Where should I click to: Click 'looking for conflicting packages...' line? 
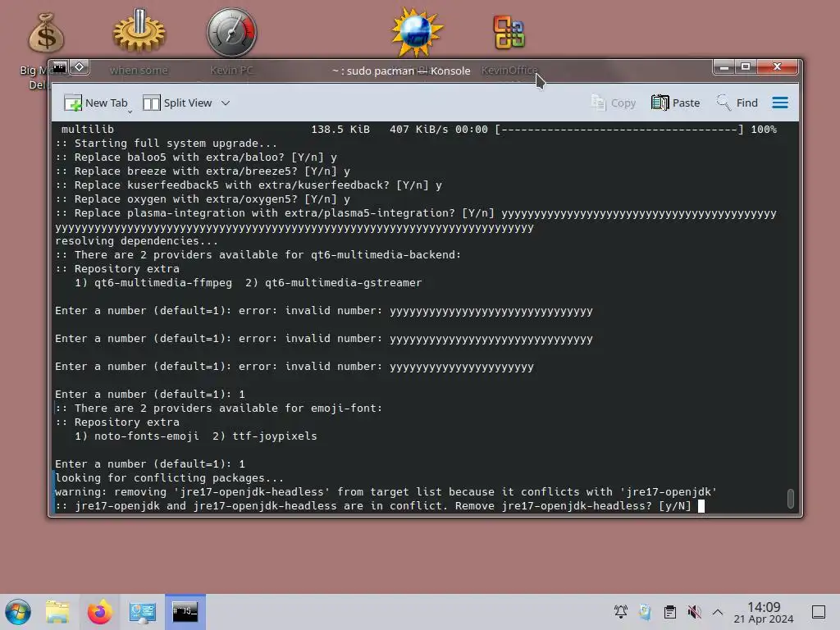coord(169,478)
